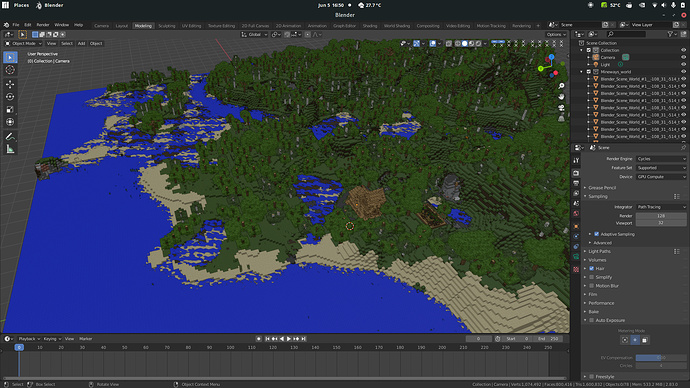
Task: Click the outliner search field
Action: click(x=627, y=34)
